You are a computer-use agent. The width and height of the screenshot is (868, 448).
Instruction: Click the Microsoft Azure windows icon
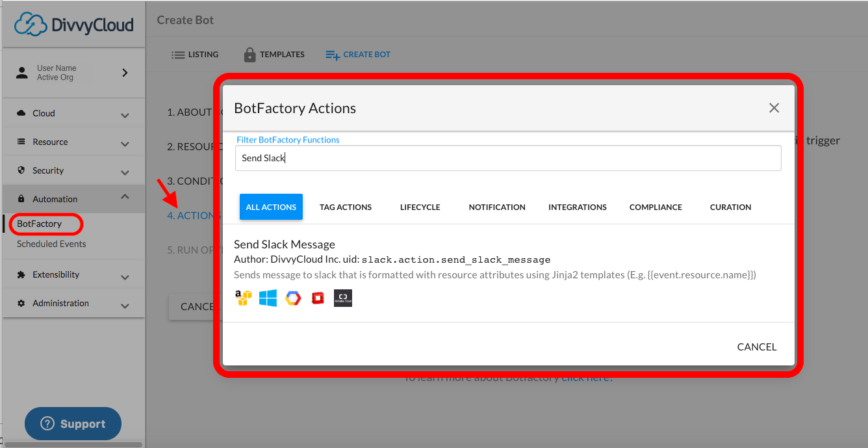click(x=268, y=298)
